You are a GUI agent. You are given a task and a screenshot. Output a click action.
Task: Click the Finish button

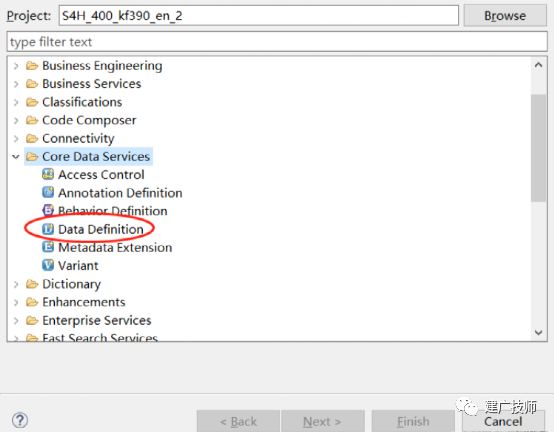point(413,421)
